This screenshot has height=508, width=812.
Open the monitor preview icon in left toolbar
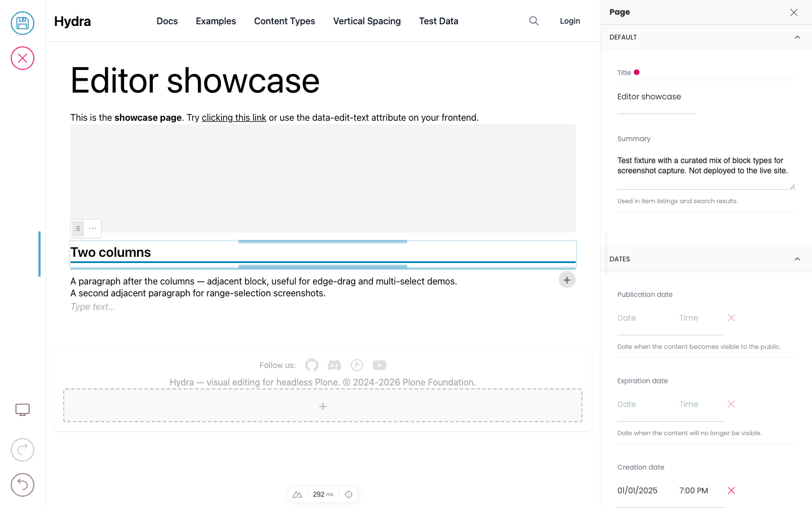click(23, 410)
